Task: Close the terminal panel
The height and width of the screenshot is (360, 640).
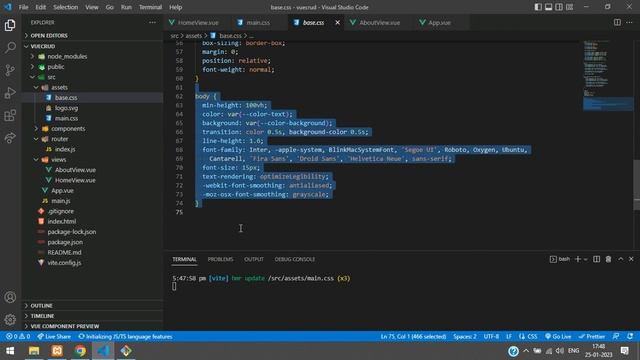Action: (631, 259)
